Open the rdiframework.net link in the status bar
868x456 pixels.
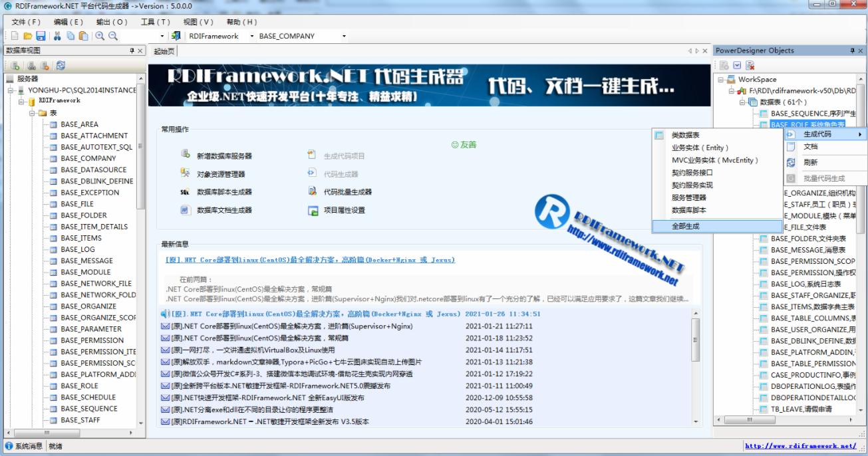pos(801,446)
